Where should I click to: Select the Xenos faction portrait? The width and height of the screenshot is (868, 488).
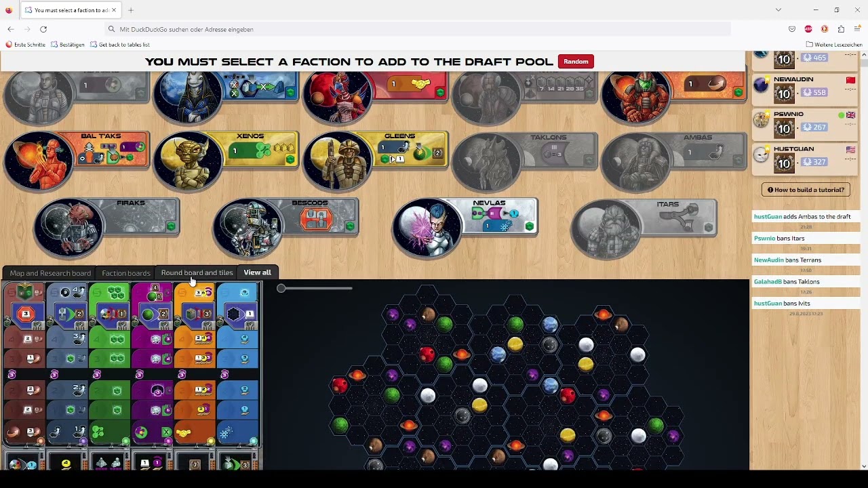click(x=189, y=161)
